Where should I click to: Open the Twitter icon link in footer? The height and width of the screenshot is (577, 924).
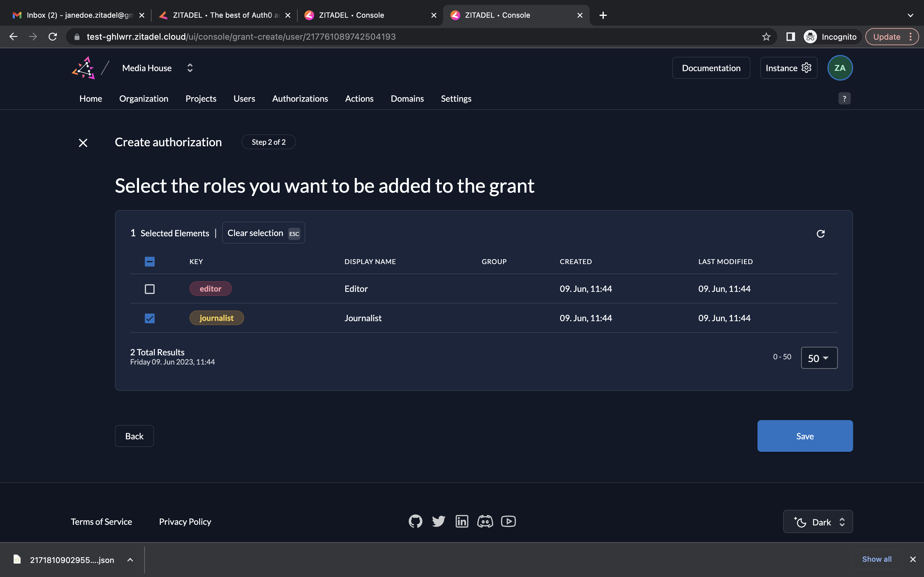[x=439, y=521]
